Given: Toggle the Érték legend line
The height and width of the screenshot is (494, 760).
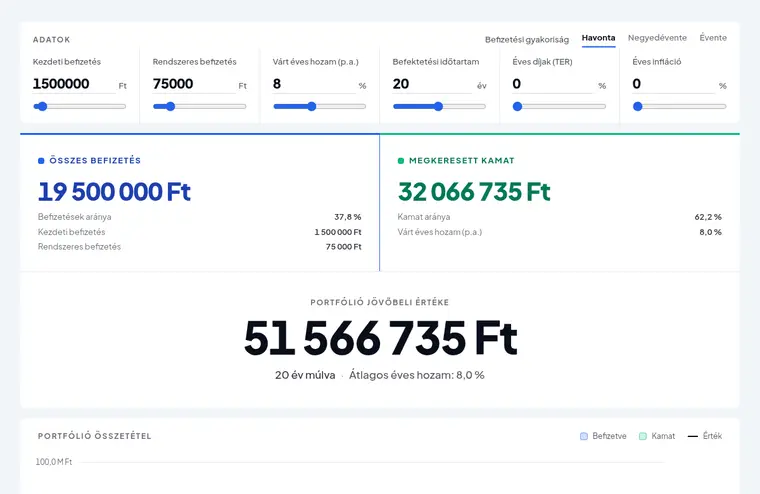Looking at the screenshot, I should pyautogui.click(x=693, y=436).
